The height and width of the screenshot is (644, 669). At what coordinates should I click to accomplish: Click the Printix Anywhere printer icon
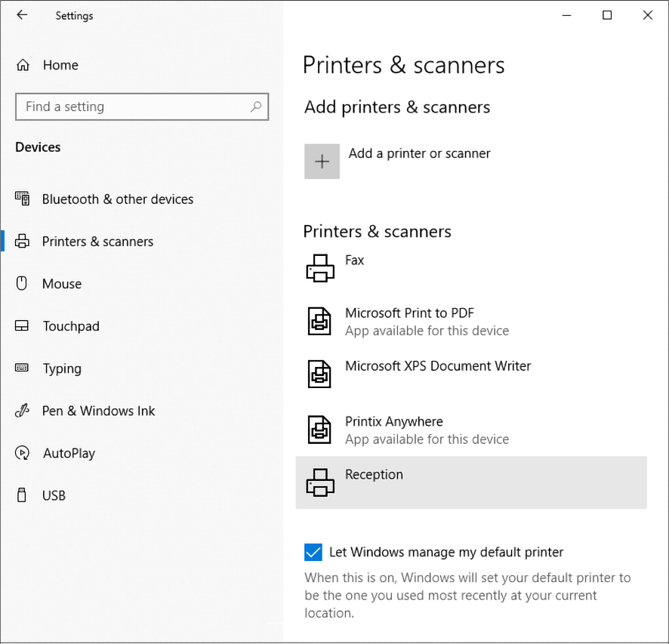(x=319, y=429)
